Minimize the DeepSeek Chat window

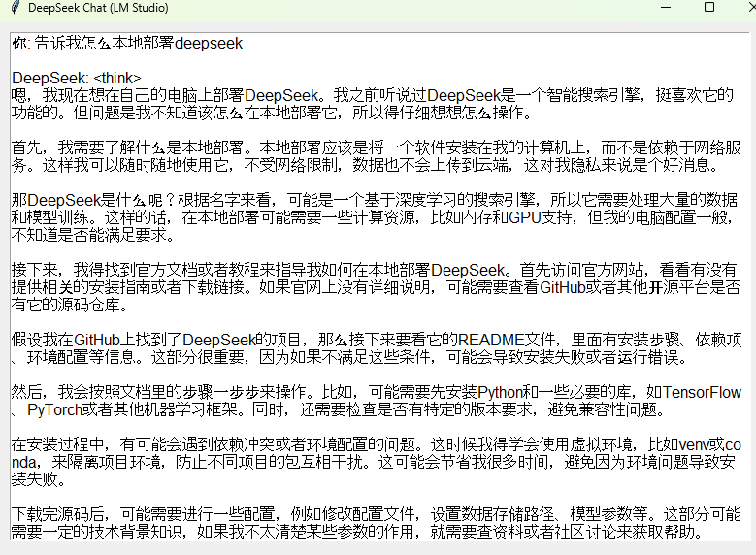pos(666,7)
